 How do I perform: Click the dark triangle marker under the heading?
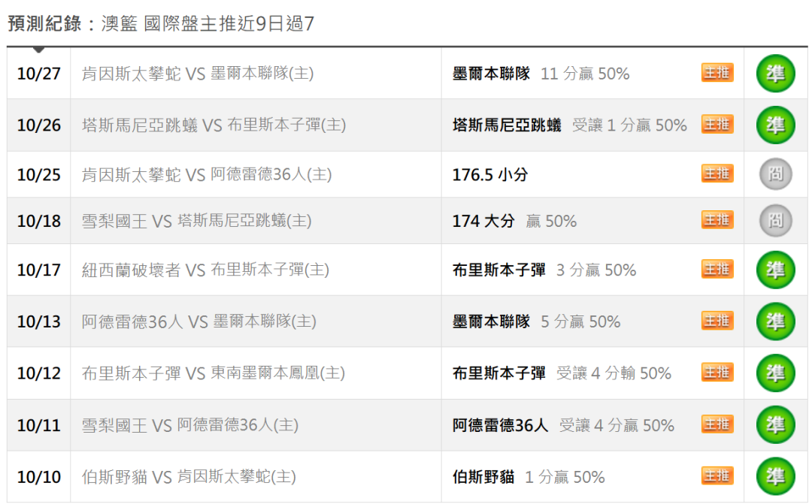[x=38, y=50]
